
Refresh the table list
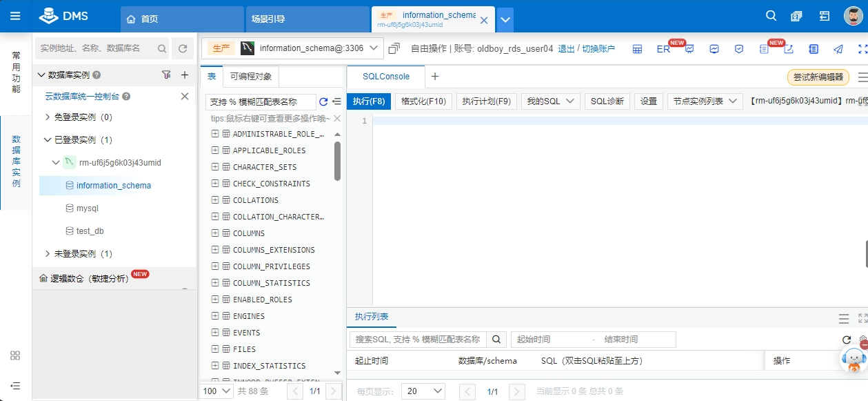coord(323,102)
